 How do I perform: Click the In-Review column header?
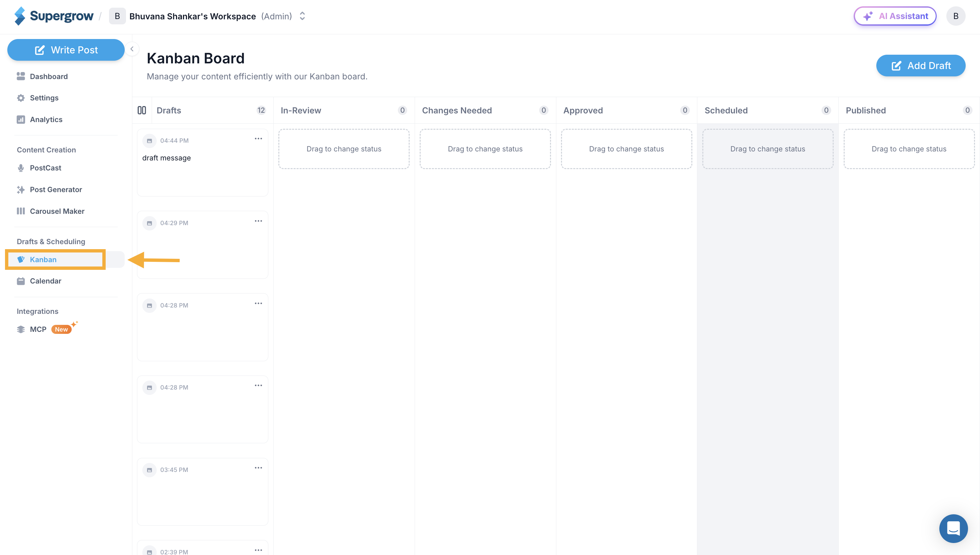[301, 110]
